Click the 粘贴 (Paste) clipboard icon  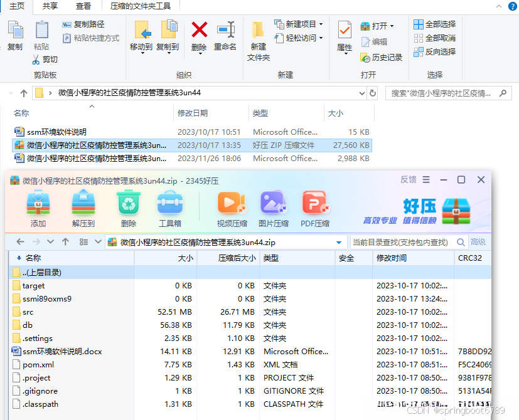(x=41, y=30)
